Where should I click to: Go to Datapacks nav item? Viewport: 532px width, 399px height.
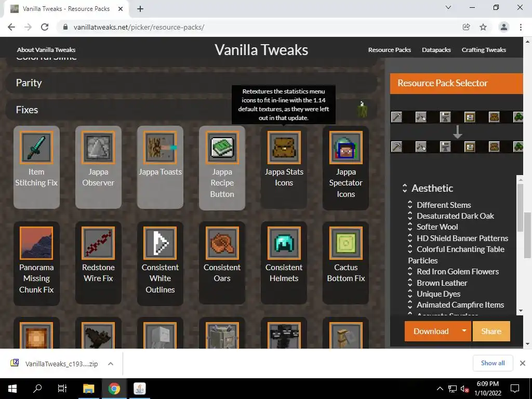436,50
